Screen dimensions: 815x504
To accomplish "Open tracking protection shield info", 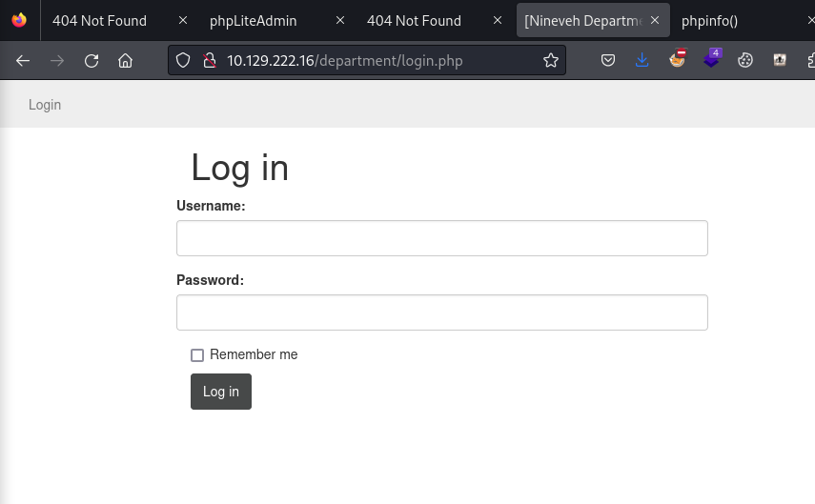I will pos(183,60).
